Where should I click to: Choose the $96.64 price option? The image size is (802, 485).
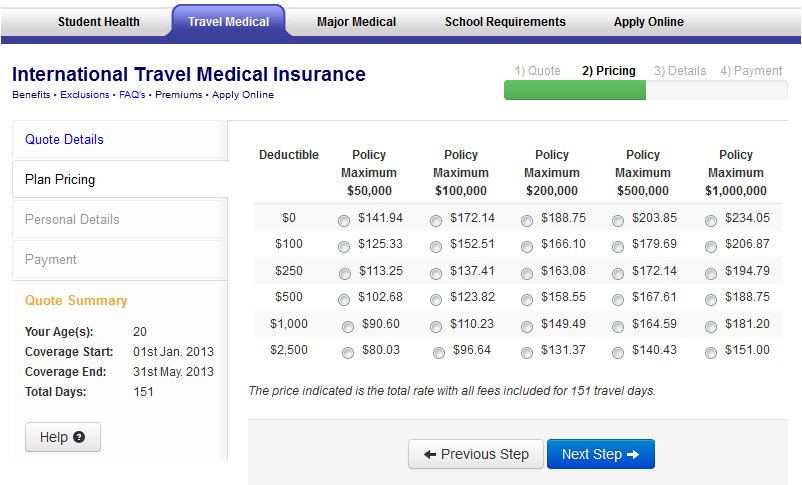[x=439, y=352]
